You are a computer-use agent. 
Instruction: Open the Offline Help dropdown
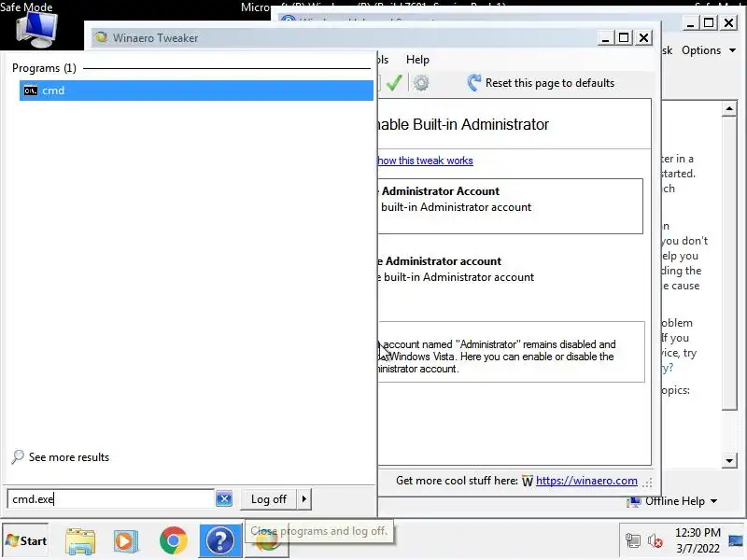coord(681,501)
